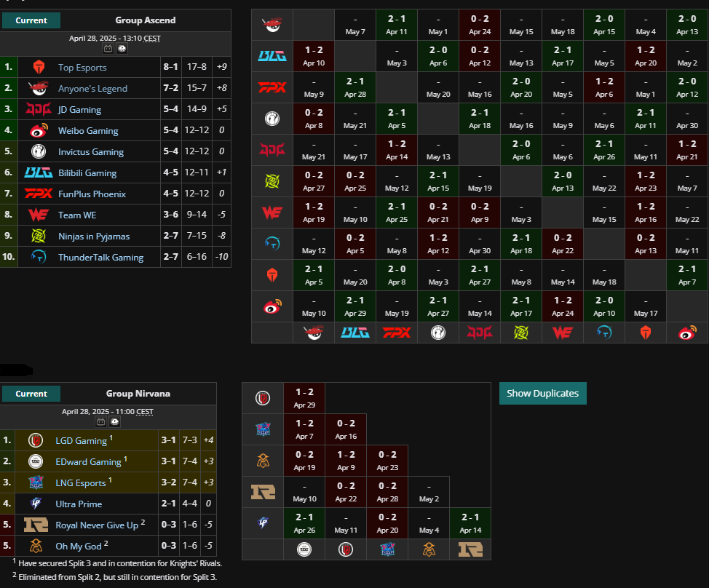Click LGD row logo in Nirvana crosstable
Image resolution: width=709 pixels, height=588 pixels.
click(x=263, y=398)
